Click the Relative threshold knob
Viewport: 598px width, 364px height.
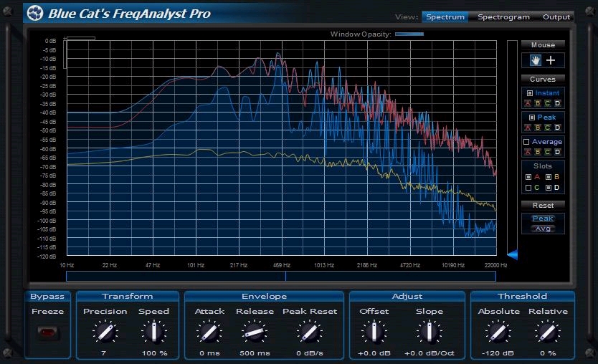(547, 332)
